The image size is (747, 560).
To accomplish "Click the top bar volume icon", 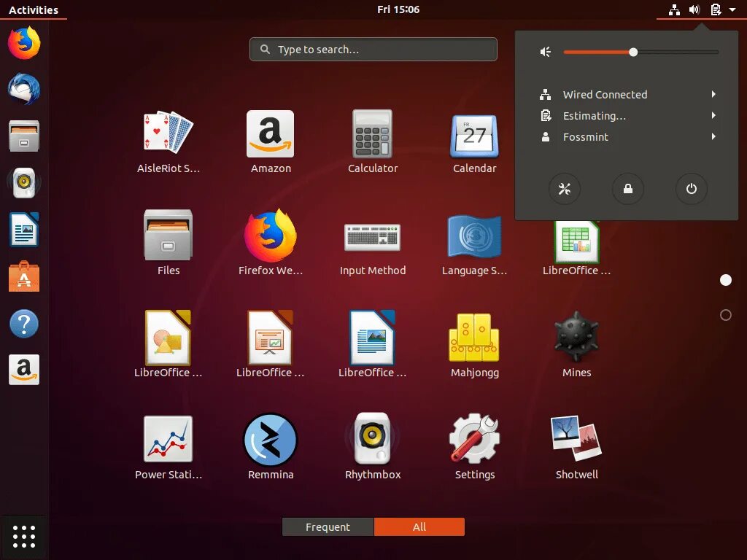I will coord(694,9).
